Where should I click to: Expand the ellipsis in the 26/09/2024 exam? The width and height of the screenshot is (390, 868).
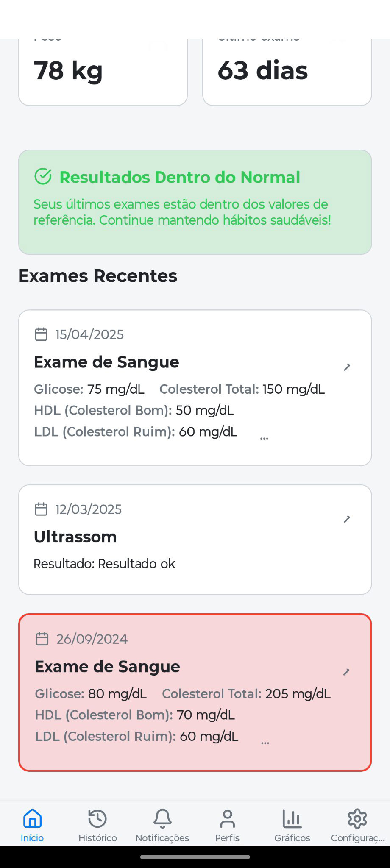coord(265,743)
